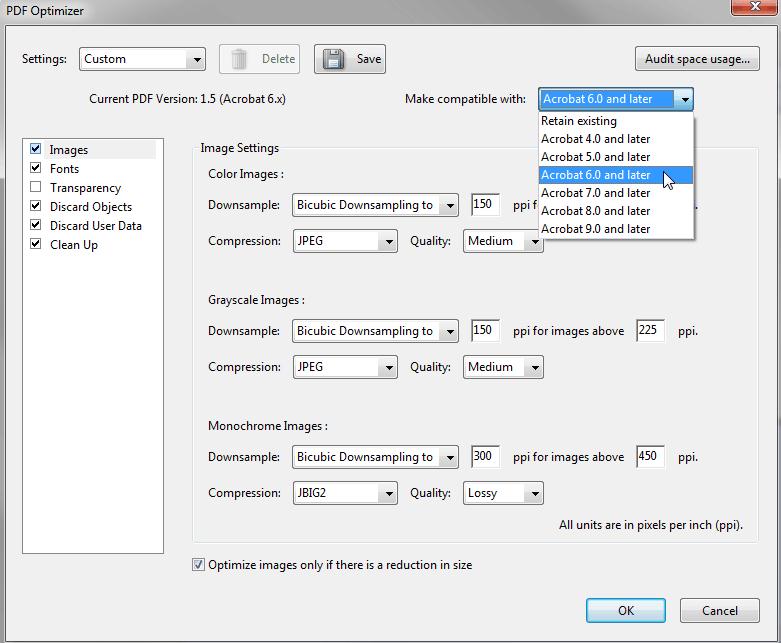This screenshot has width=781, height=643.
Task: Select Images in the panel list
Action: pos(69,150)
